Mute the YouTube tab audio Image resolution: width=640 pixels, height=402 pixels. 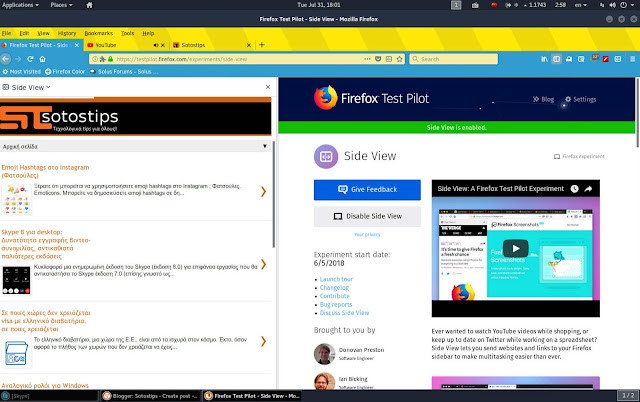156,45
